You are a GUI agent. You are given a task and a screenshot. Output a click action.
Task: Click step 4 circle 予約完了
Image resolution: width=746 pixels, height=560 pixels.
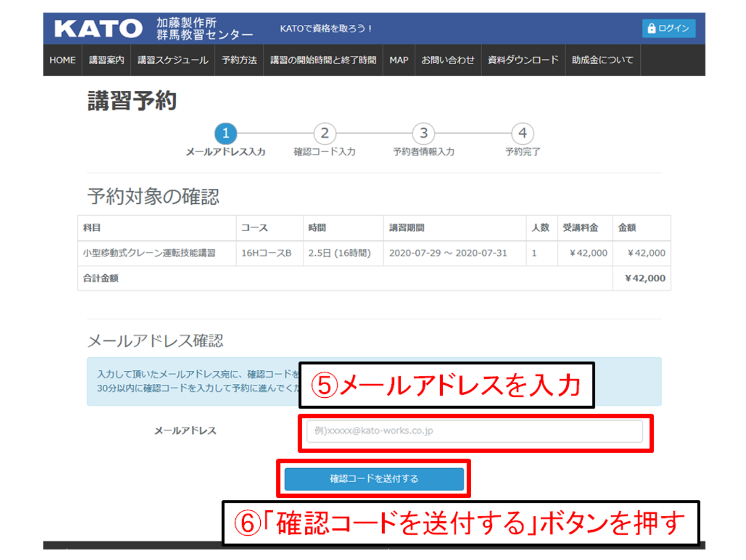click(523, 133)
